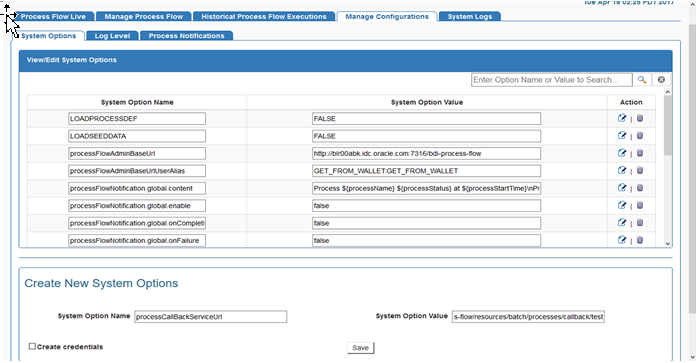Open Historical Process Flow Executions tab
This screenshot has width=696, height=363.
pyautogui.click(x=264, y=16)
